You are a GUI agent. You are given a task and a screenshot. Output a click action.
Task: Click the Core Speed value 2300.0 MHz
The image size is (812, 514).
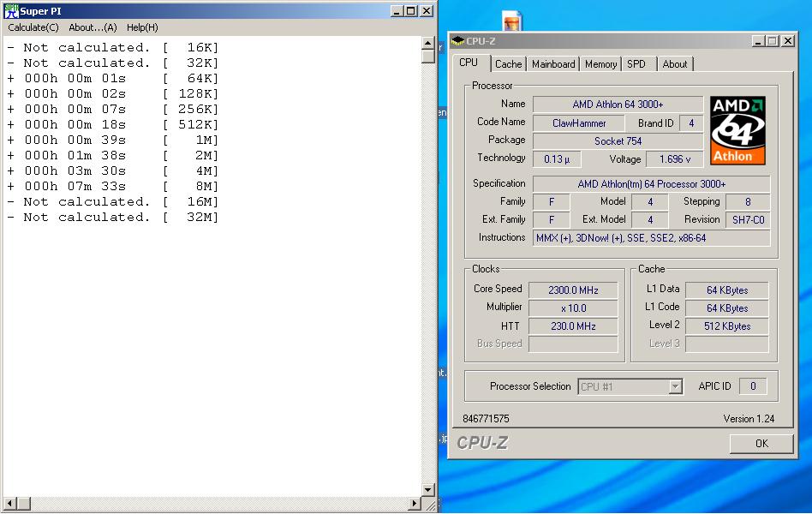click(573, 290)
